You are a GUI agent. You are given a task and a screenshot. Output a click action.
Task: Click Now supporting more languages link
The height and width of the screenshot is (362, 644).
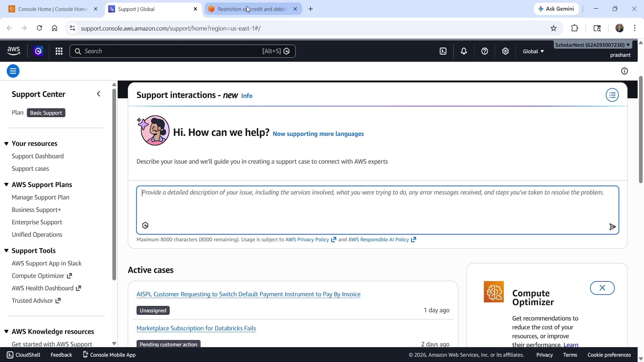(318, 134)
